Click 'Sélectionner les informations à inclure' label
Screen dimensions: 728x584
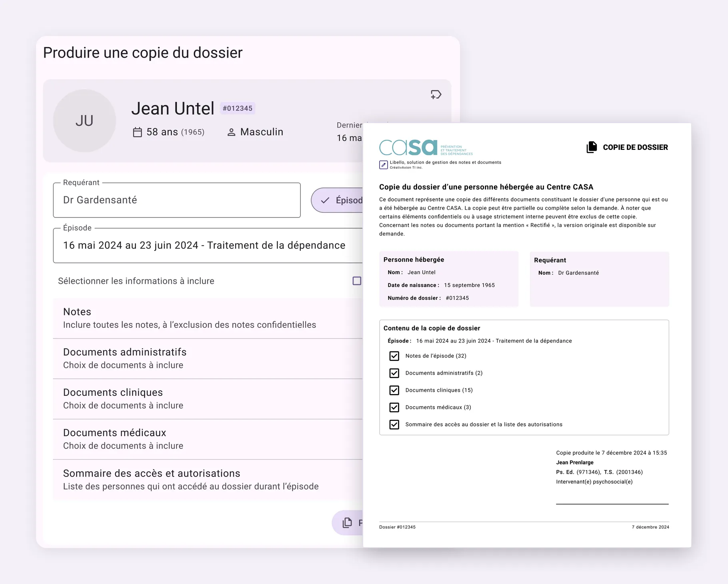coord(136,281)
